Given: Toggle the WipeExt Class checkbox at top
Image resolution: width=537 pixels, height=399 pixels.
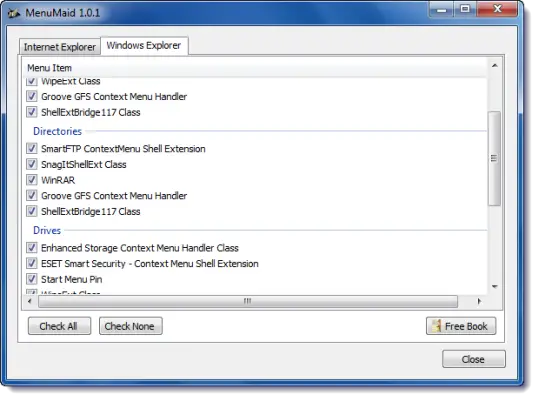Looking at the screenshot, I should pyautogui.click(x=32, y=82).
